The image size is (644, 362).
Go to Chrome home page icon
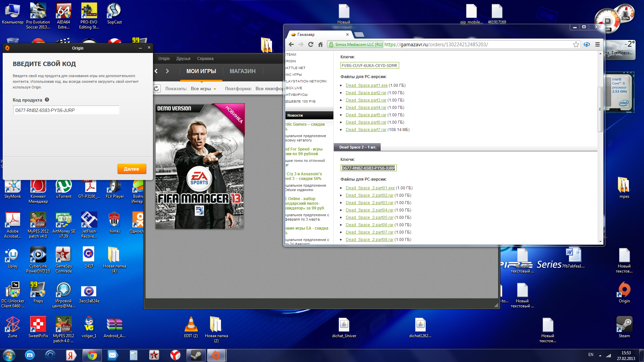point(320,44)
